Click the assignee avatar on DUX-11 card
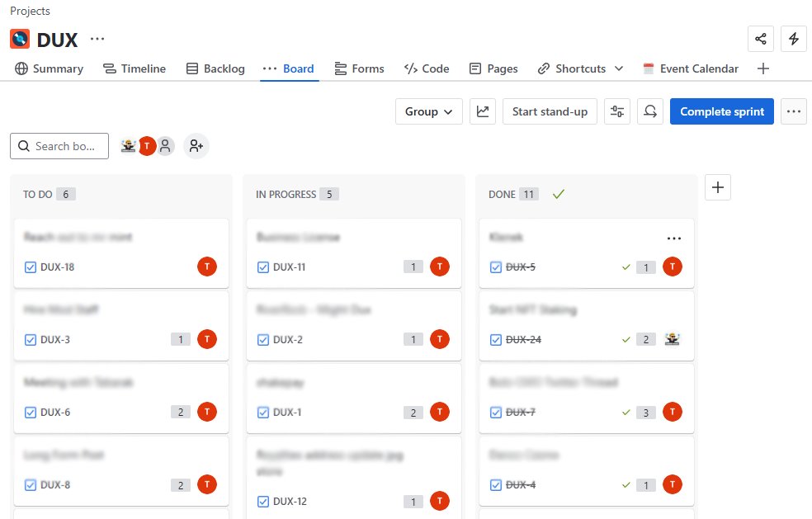Viewport: 812px width, 519px height. 439,267
